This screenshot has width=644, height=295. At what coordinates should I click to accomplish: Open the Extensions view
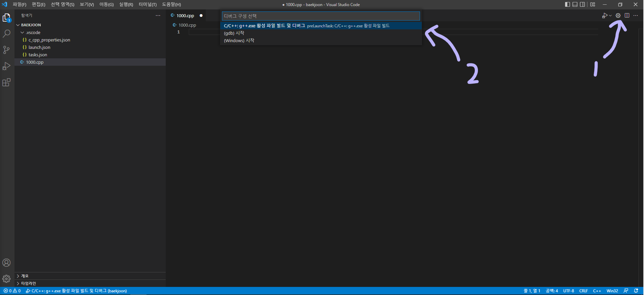(6, 82)
